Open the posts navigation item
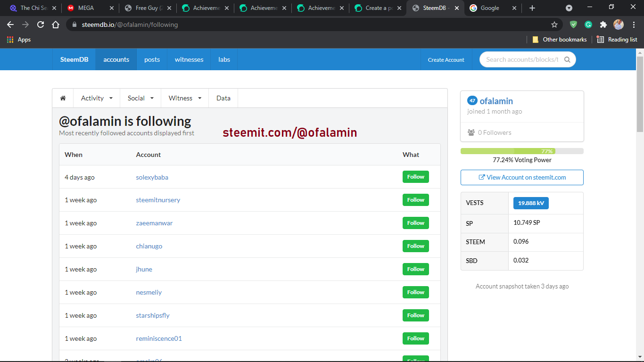The height and width of the screenshot is (362, 644). [x=152, y=59]
